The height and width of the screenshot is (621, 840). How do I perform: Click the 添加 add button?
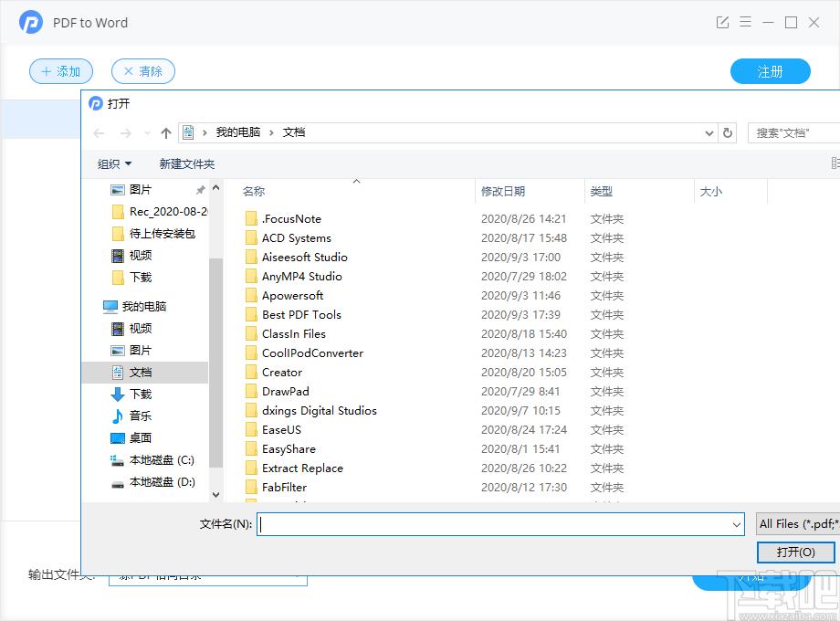click(60, 71)
